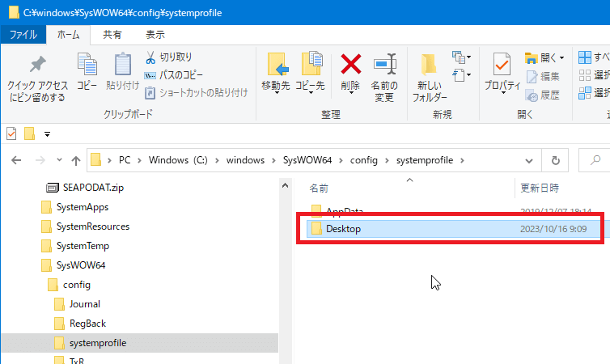610x364 pixels.
Task: Create a New Folder (新しいフォルダー)
Action: [x=430, y=66]
